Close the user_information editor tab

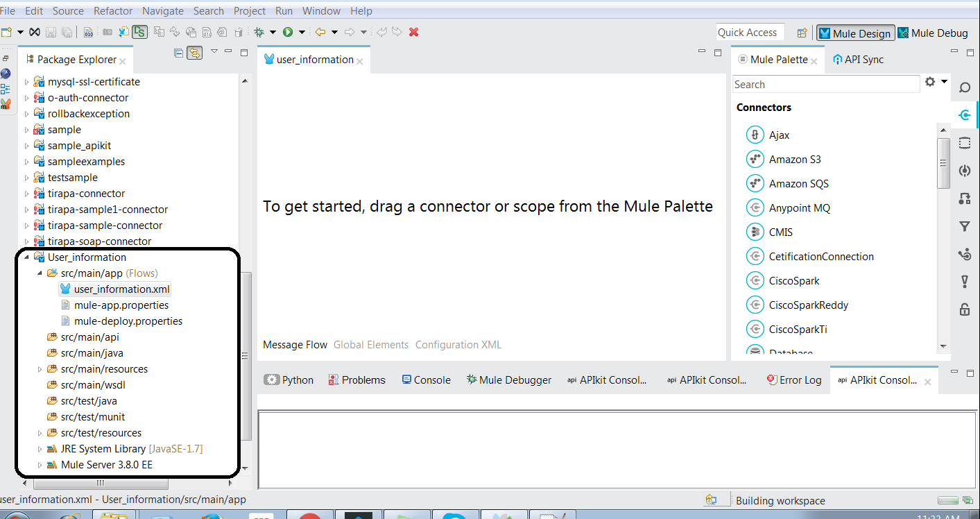[360, 61]
